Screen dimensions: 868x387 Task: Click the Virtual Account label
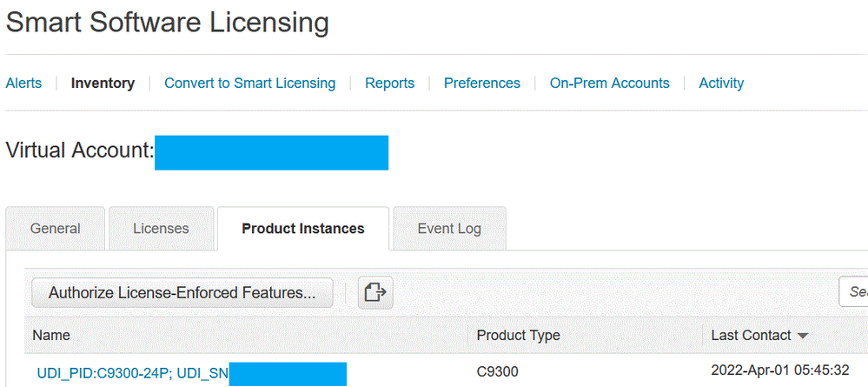(80, 150)
